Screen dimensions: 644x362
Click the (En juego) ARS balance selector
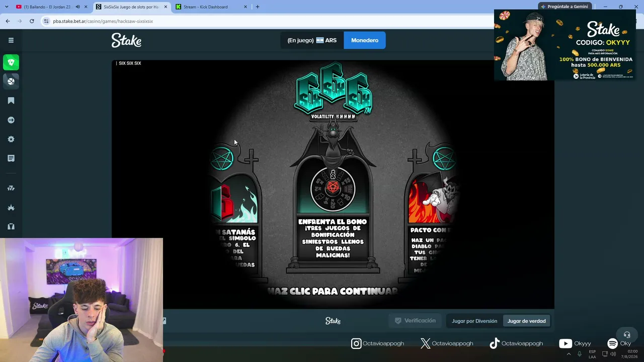[312, 40]
